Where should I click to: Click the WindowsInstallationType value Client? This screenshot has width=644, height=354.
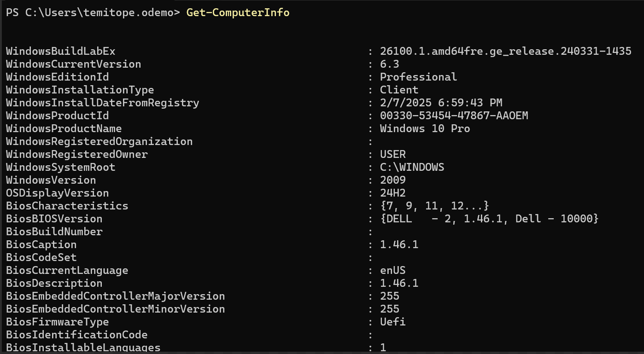(x=399, y=90)
